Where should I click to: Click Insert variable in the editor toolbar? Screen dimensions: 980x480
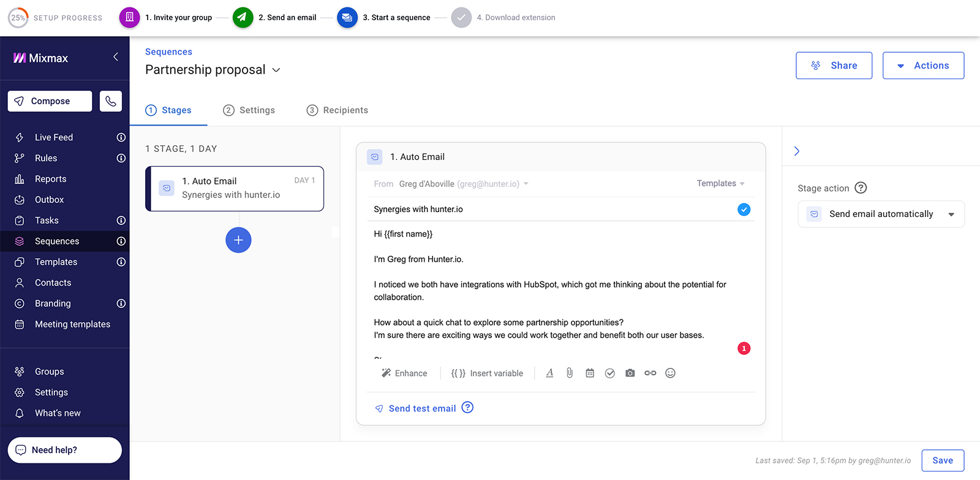point(487,373)
